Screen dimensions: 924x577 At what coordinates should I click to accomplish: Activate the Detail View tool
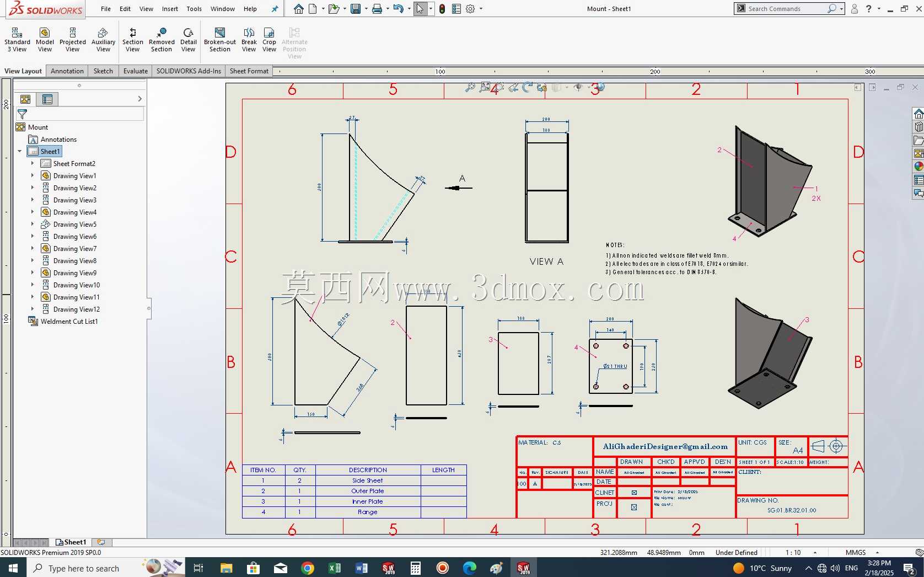[188, 40]
